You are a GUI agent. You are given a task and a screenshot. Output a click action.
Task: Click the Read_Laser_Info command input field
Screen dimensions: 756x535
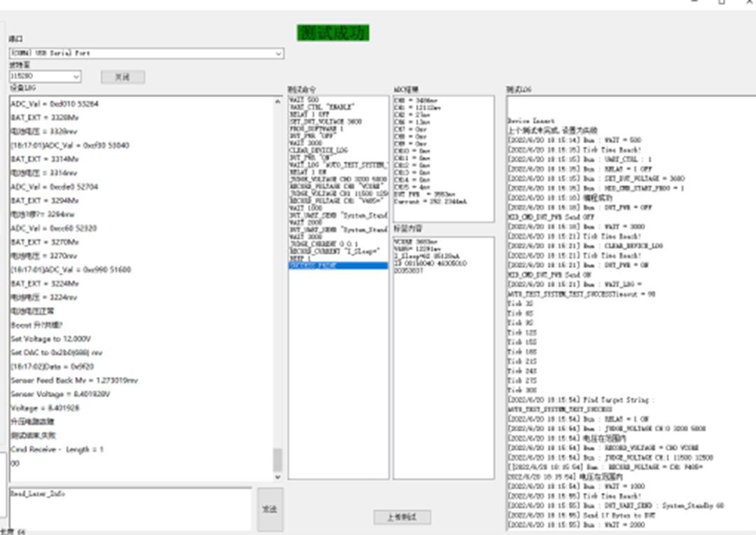click(x=129, y=508)
